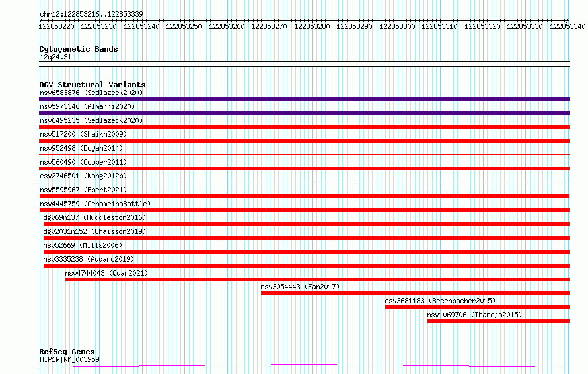
Task: Click the red bar under nsv1069706
Action: pos(498,321)
